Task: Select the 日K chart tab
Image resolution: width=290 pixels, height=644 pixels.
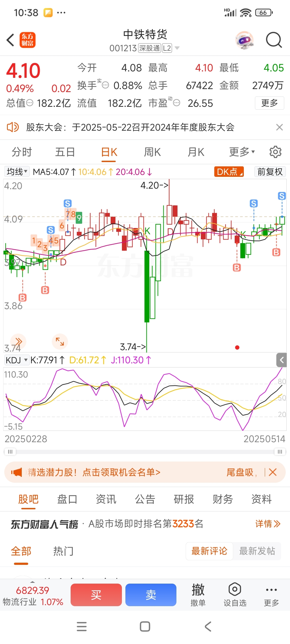Action: point(109,152)
